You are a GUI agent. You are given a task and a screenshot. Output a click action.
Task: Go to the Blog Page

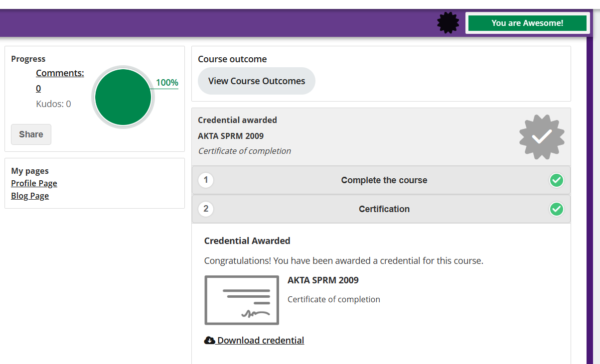pos(30,196)
